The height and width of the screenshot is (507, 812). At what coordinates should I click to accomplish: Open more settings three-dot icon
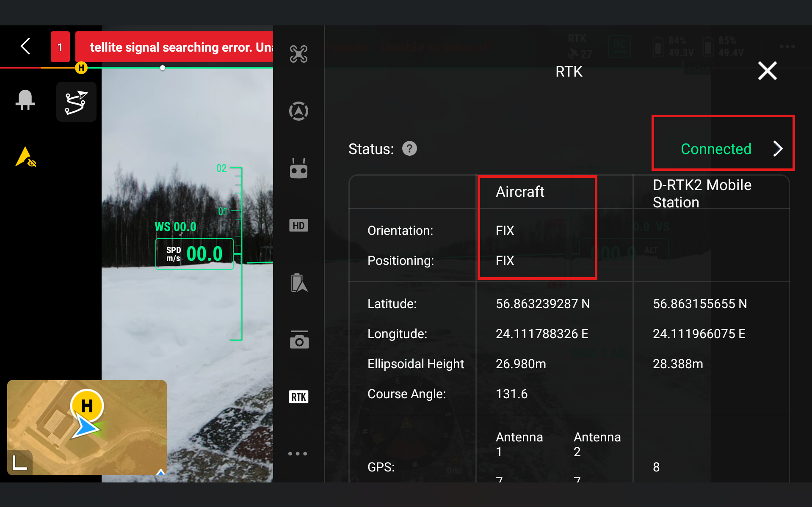coord(298,454)
